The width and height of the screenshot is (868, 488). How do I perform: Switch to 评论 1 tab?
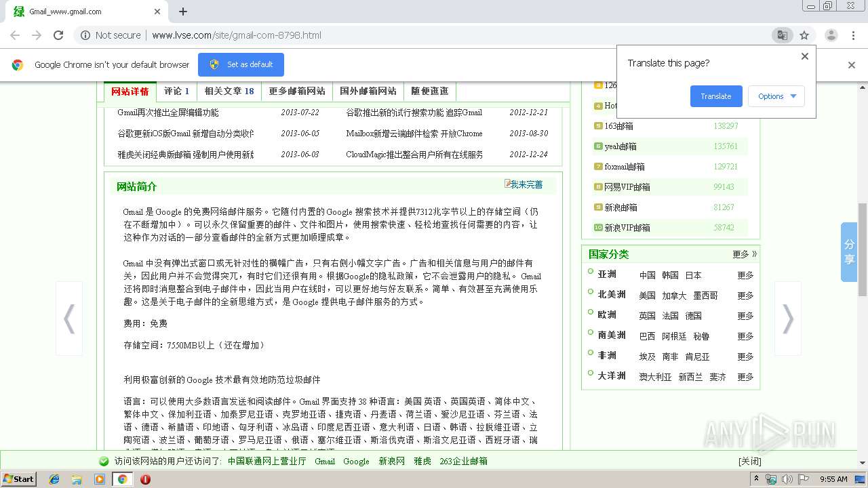click(x=176, y=91)
